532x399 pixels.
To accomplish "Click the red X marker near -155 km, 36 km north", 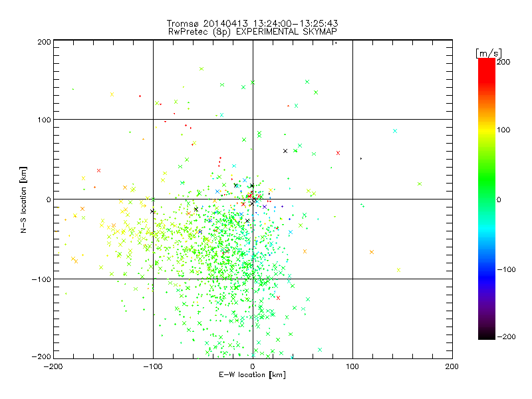I will click(x=98, y=171).
